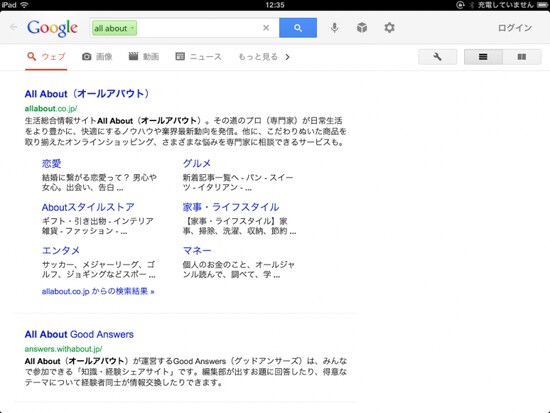Open allabout.co.jp/ green URL
The image size is (550, 413).
pyautogui.click(x=51, y=109)
